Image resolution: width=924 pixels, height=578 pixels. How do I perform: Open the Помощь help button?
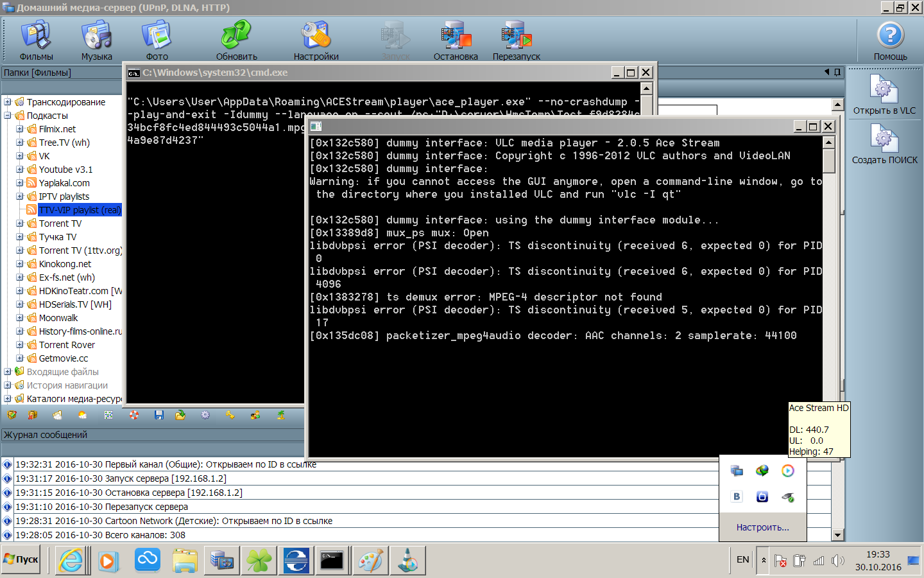pyautogui.click(x=890, y=40)
